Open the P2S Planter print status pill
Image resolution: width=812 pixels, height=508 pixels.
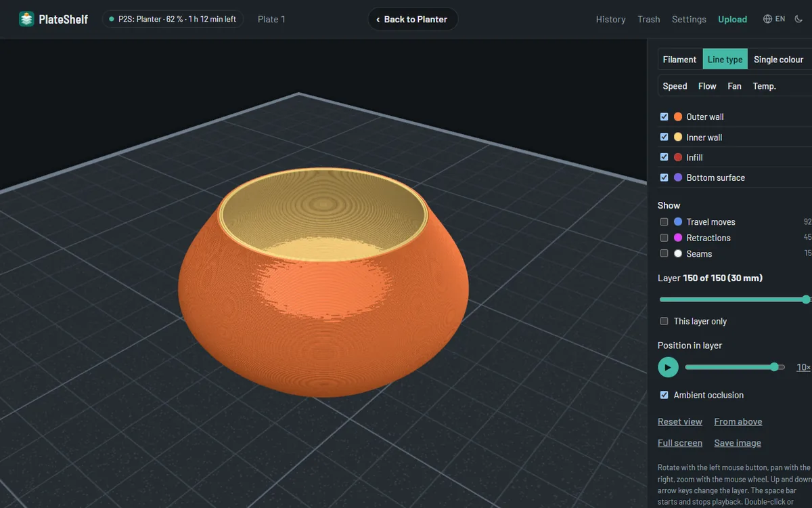173,19
